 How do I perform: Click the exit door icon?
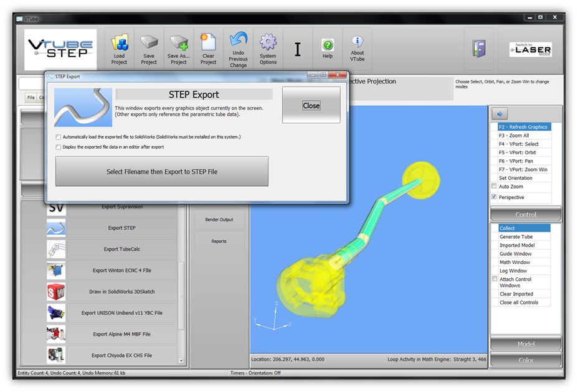[478, 49]
